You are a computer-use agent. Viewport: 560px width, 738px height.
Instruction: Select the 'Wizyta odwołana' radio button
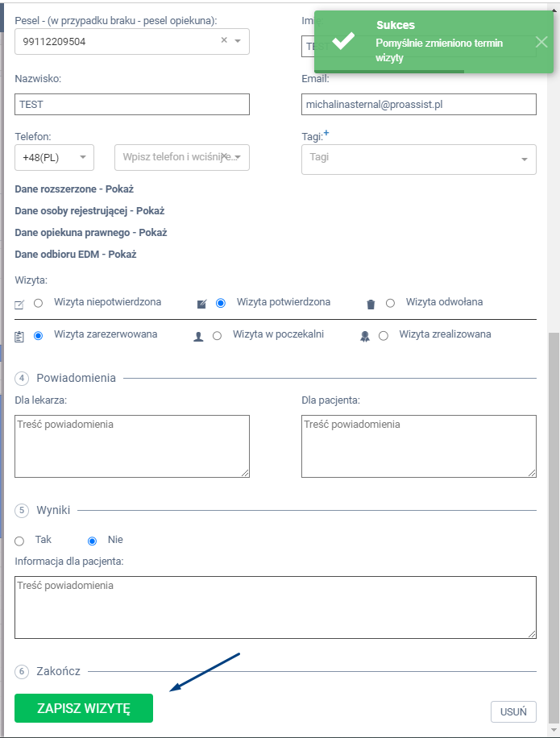tap(390, 303)
